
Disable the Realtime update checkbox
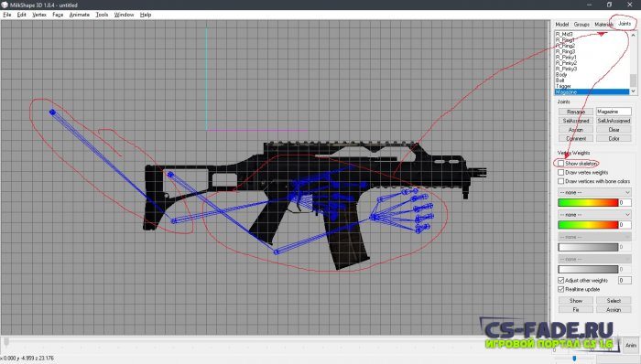click(x=560, y=289)
